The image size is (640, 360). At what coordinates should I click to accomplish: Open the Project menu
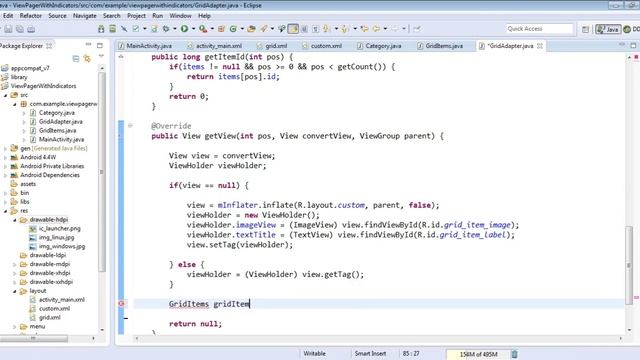[x=136, y=16]
